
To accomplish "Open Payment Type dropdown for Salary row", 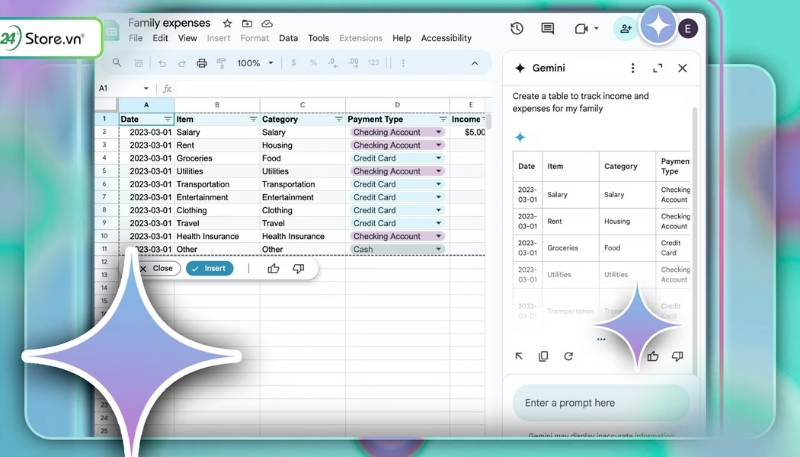I will pyautogui.click(x=438, y=132).
